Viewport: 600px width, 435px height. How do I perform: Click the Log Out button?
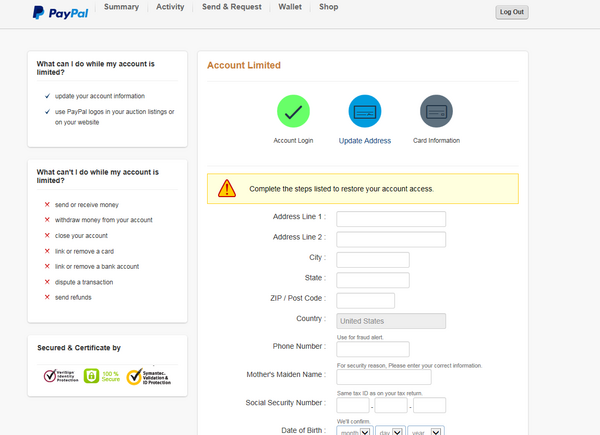coord(512,12)
